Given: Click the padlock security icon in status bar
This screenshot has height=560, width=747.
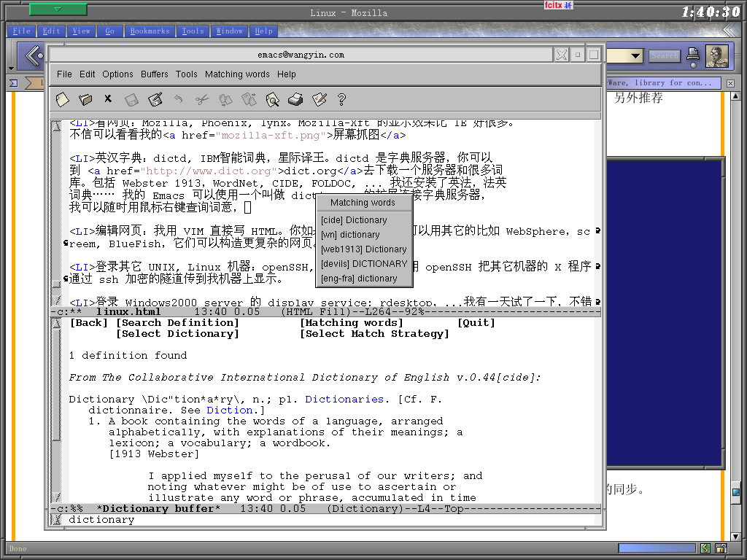Looking at the screenshot, I should (721, 548).
